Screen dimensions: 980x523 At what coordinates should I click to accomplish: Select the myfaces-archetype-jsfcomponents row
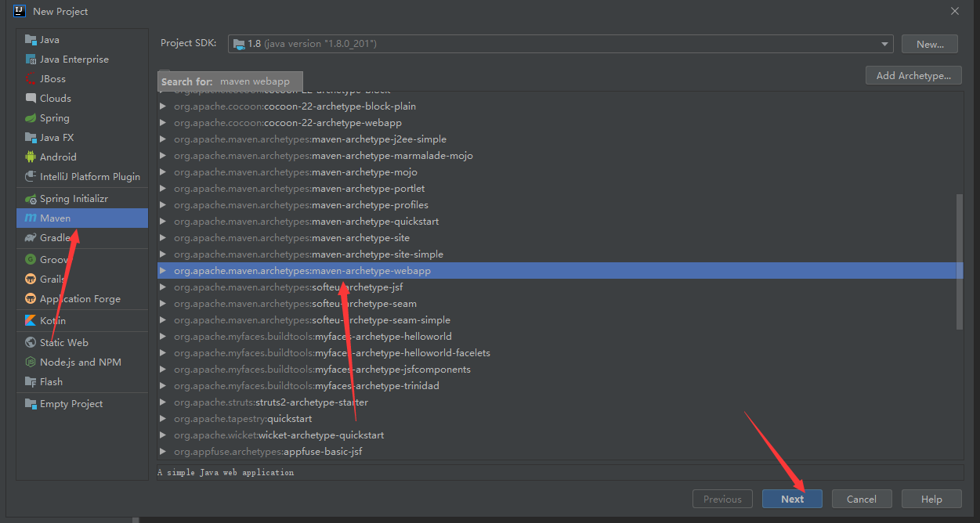tap(560, 370)
